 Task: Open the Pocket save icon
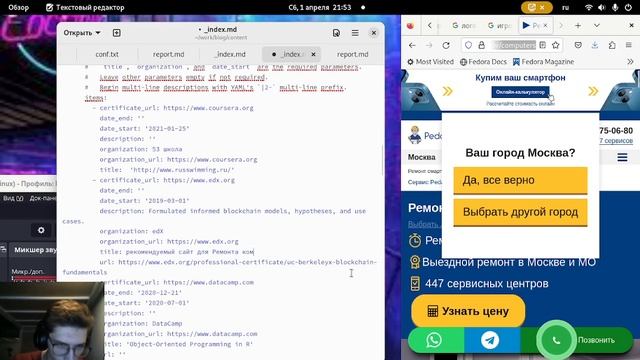tap(578, 45)
